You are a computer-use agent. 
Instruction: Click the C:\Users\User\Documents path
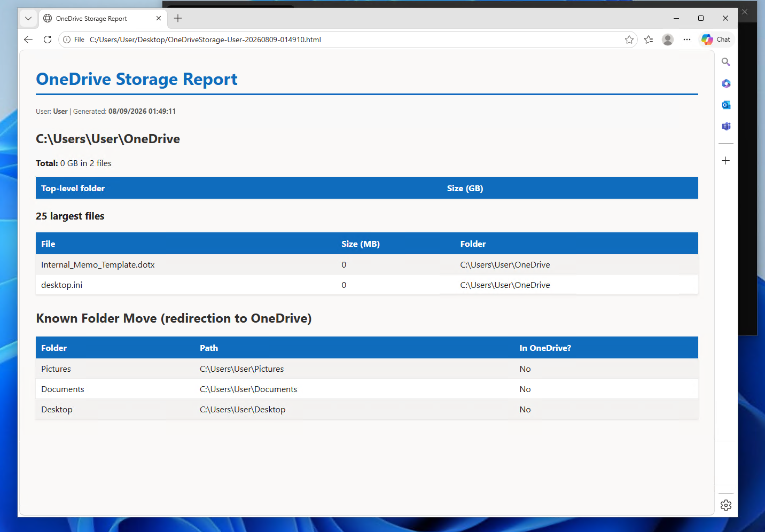[248, 389]
